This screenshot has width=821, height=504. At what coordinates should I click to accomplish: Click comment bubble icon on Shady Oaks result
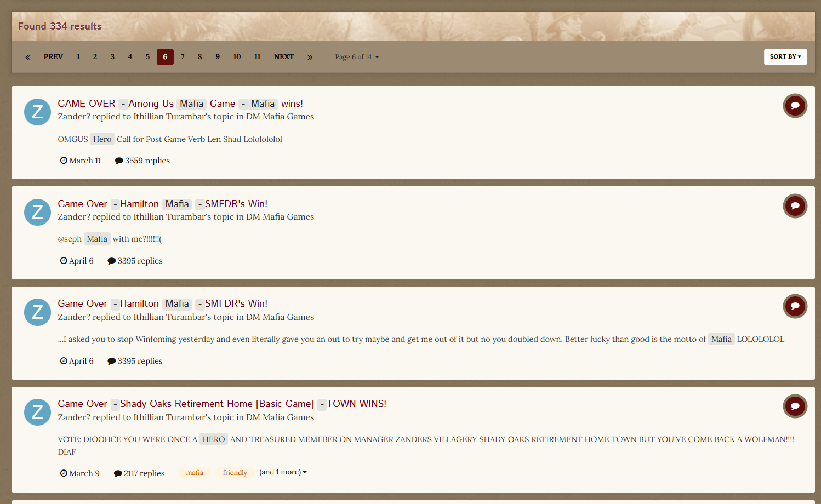[x=795, y=406]
